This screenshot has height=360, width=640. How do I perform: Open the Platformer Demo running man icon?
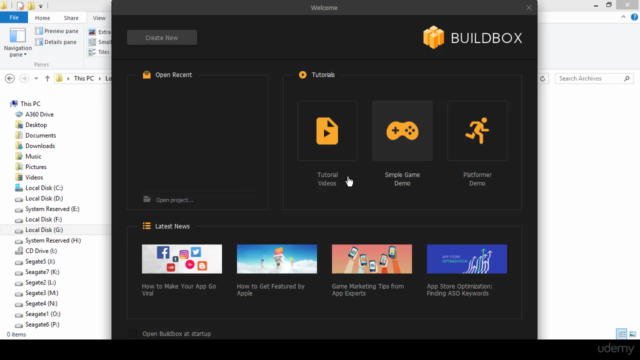[x=477, y=131]
